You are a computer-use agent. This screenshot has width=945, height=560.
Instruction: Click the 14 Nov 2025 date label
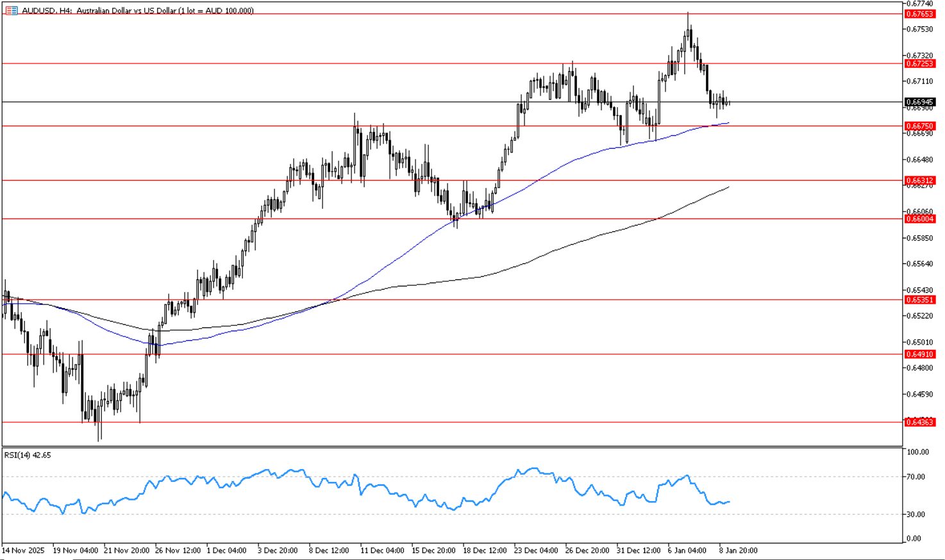coord(23,550)
